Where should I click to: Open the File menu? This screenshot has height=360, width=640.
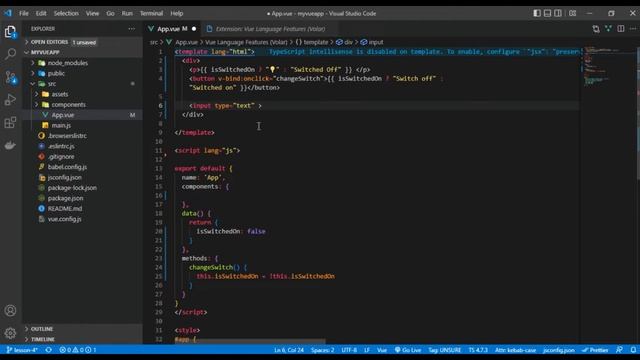click(24, 13)
